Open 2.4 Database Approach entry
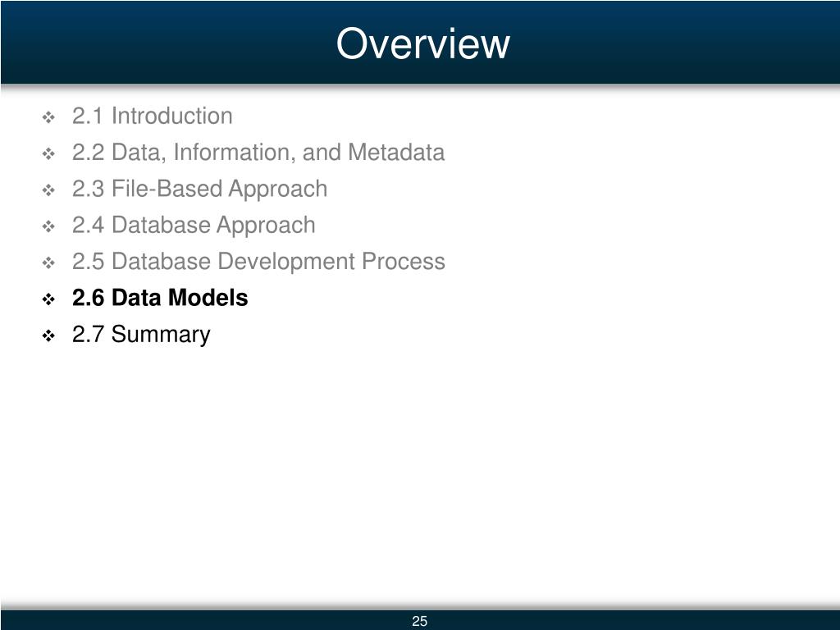 [x=194, y=225]
